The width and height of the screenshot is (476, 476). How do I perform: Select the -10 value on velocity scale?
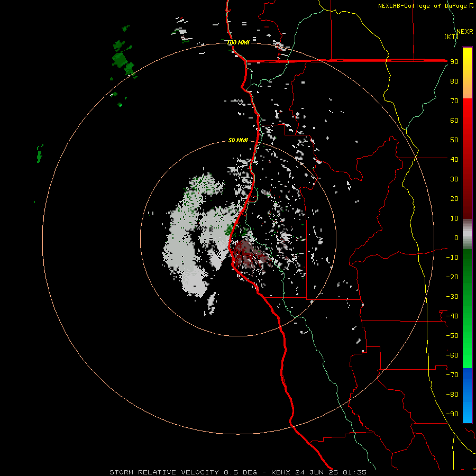[x=452, y=258]
